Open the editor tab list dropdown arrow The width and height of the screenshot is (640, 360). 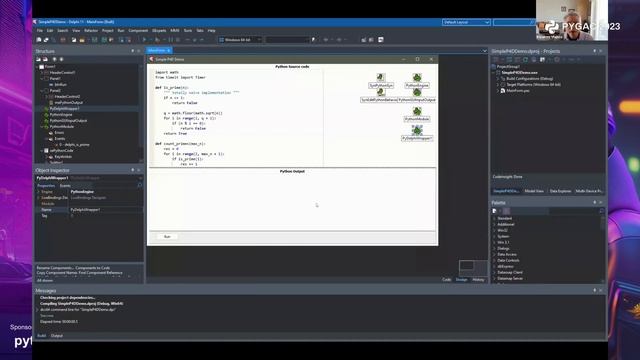pyautogui.click(x=484, y=51)
